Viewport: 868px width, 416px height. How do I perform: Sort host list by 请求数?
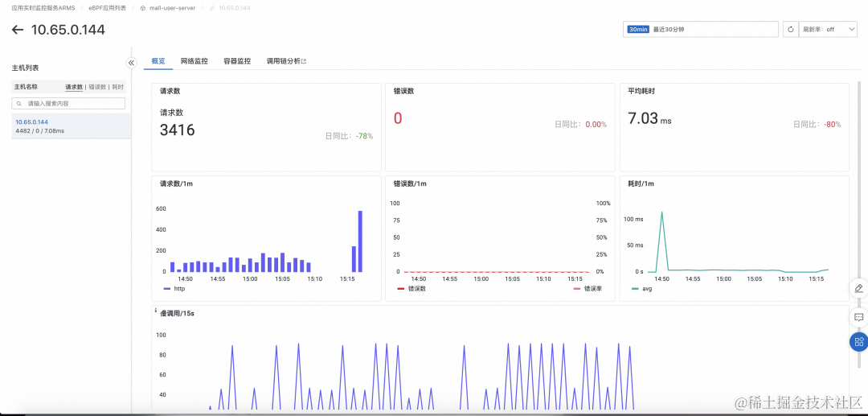click(74, 87)
